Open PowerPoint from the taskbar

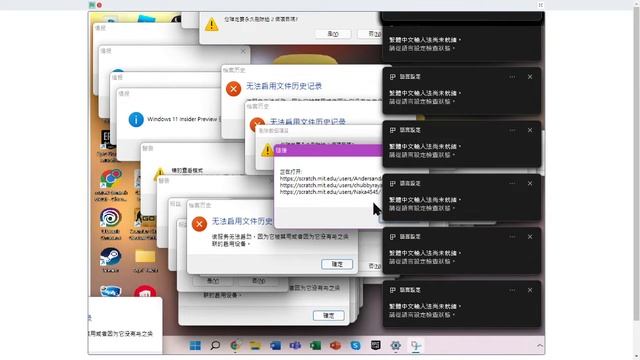335,346
